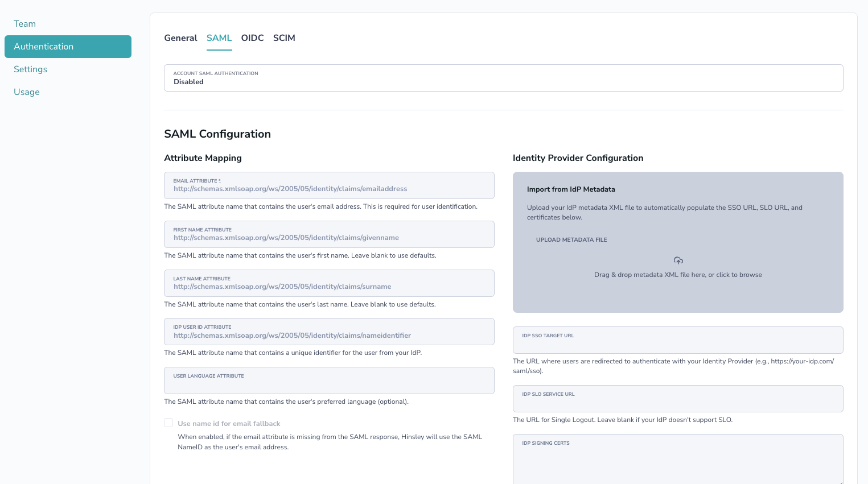Open the General tab

click(180, 38)
